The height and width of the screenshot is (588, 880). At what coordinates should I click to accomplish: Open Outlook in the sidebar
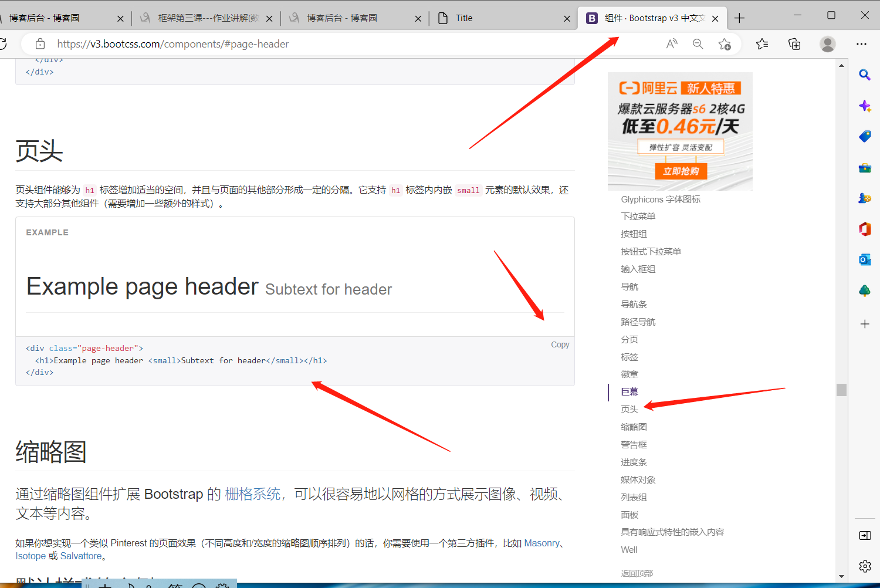click(865, 260)
